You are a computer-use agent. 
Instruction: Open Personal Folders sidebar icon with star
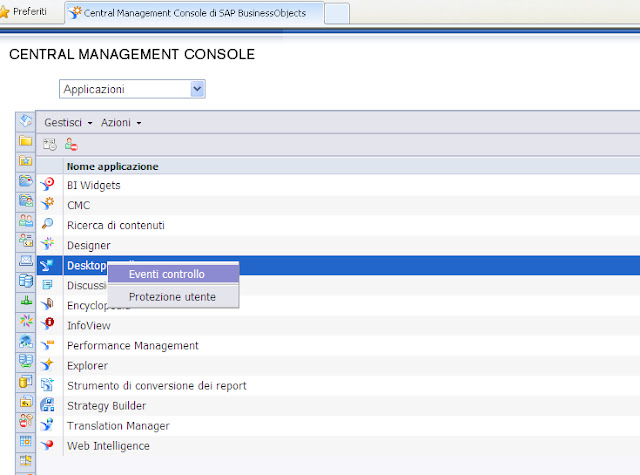tap(26, 161)
